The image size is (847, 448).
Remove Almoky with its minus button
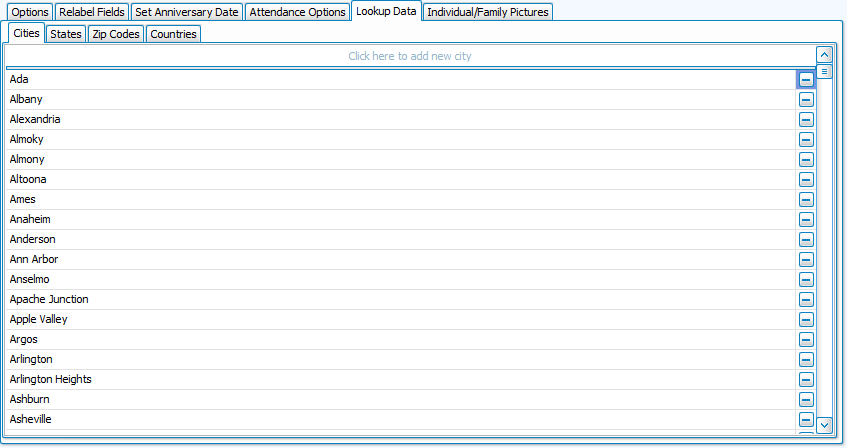(x=805, y=139)
